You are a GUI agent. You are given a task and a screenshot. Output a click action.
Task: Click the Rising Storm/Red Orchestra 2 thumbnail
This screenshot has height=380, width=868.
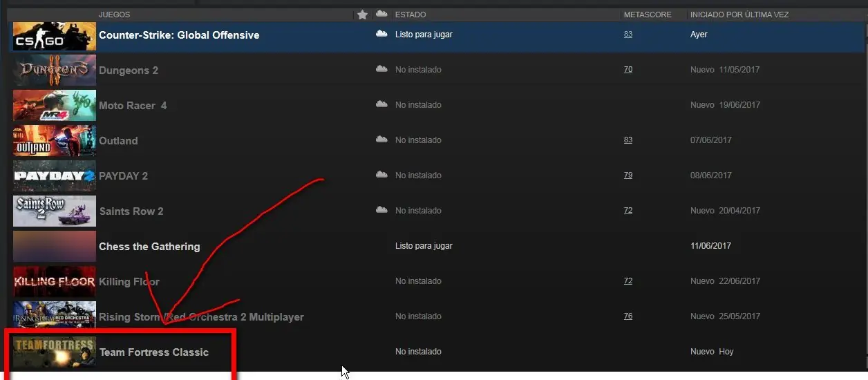point(55,317)
